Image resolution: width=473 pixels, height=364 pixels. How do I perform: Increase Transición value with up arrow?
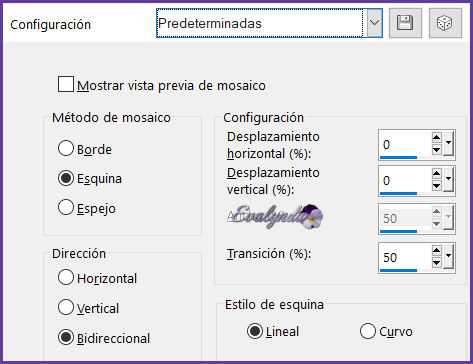[436, 251]
